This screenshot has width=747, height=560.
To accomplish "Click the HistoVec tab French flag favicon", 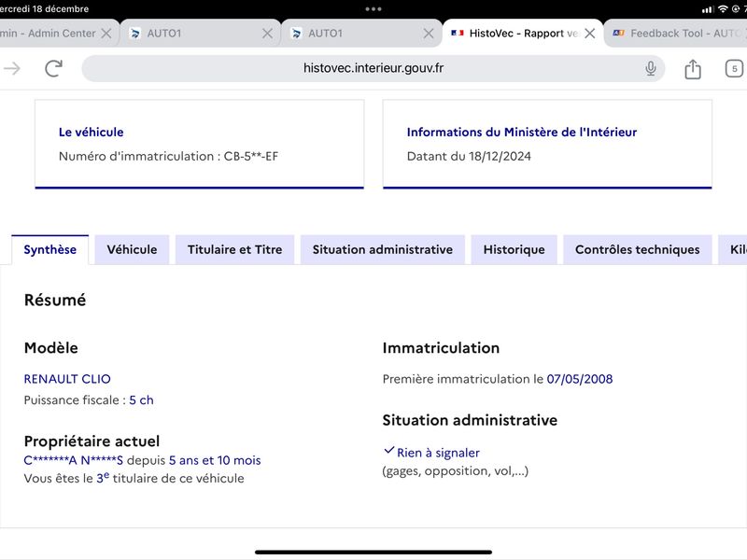I will (x=458, y=33).
